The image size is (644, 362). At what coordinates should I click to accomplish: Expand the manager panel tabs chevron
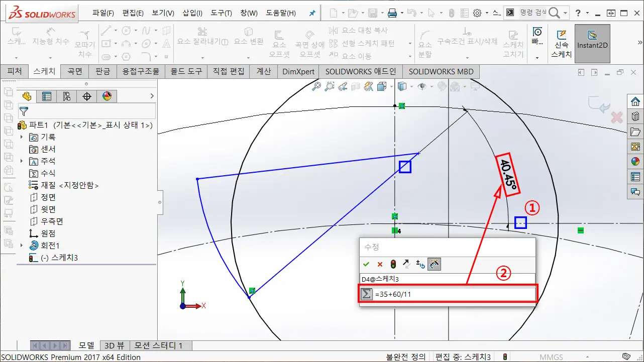(152, 96)
